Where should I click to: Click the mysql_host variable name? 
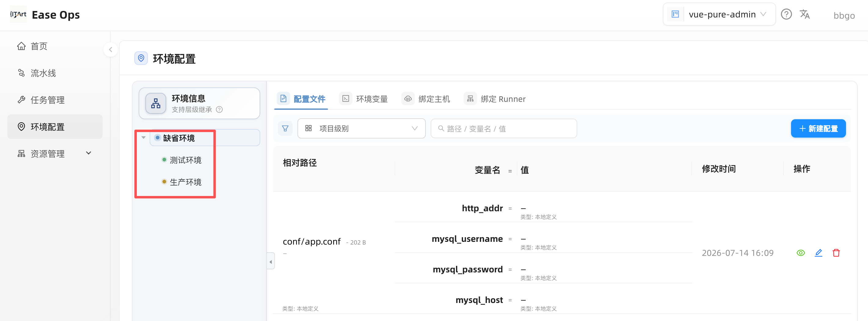pos(479,300)
